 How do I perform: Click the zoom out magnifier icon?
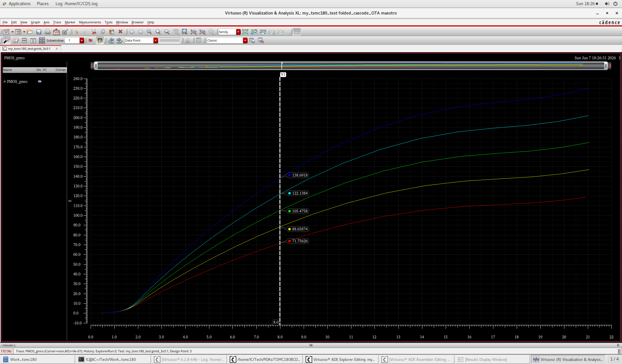click(167, 32)
